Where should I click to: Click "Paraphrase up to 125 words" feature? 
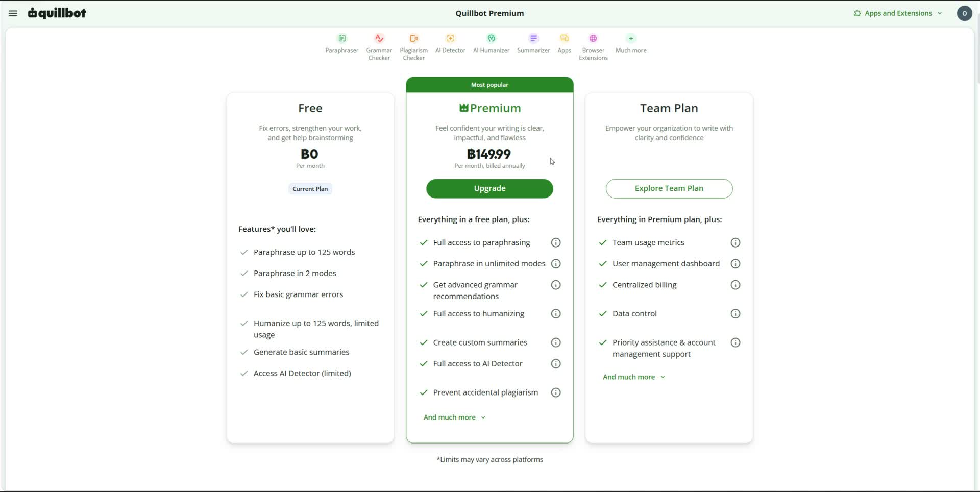click(304, 252)
